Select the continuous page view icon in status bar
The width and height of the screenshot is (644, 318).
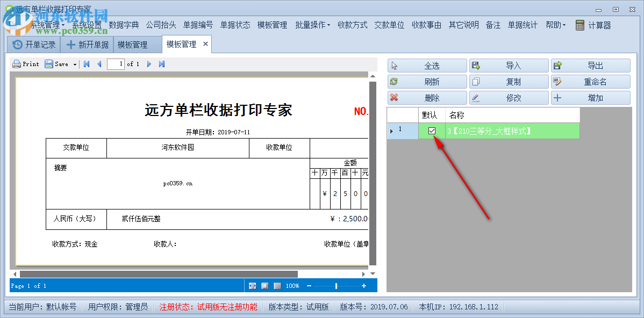[276, 286]
